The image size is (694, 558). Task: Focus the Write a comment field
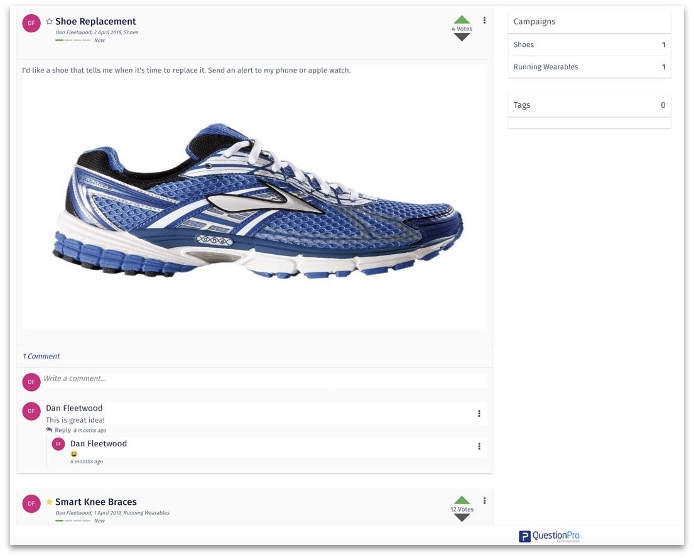coord(265,379)
